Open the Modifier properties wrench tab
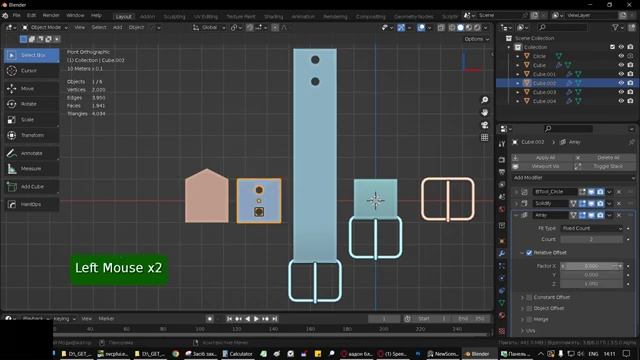Image resolution: width=640 pixels, height=360 pixels. [502, 253]
